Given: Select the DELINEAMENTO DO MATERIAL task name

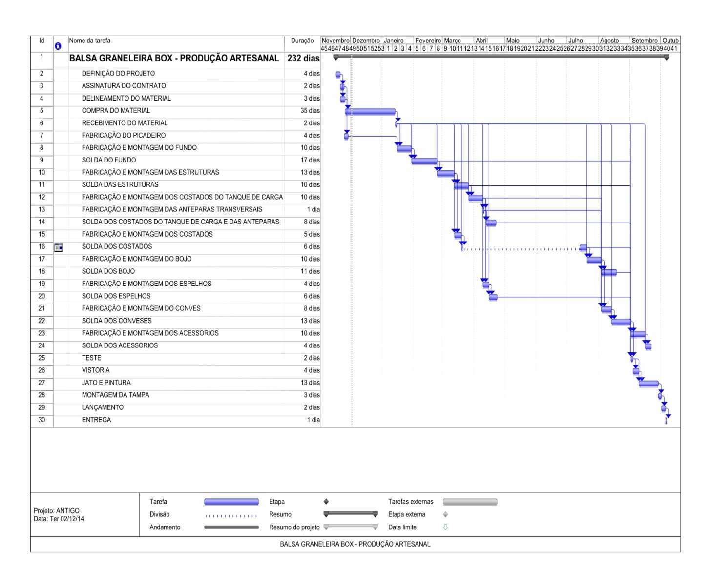Looking at the screenshot, I should (x=126, y=98).
